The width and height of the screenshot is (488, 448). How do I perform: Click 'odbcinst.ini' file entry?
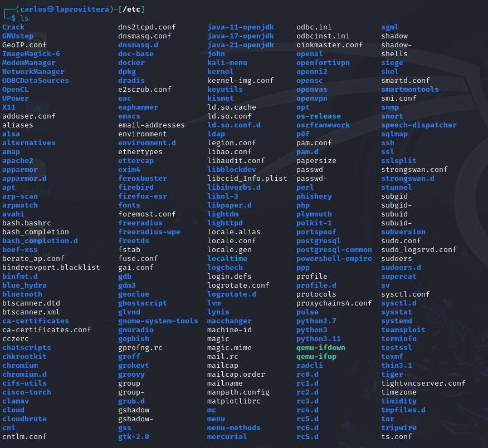point(323,36)
